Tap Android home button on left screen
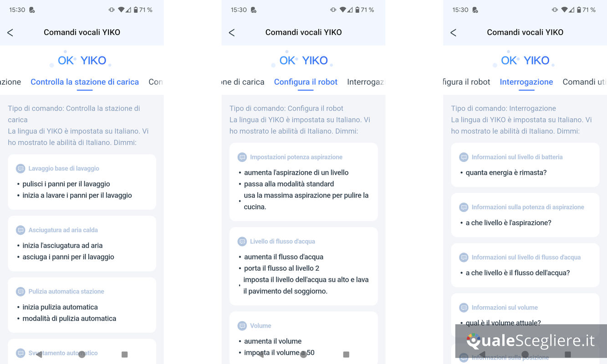607x364 pixels. pyautogui.click(x=82, y=354)
